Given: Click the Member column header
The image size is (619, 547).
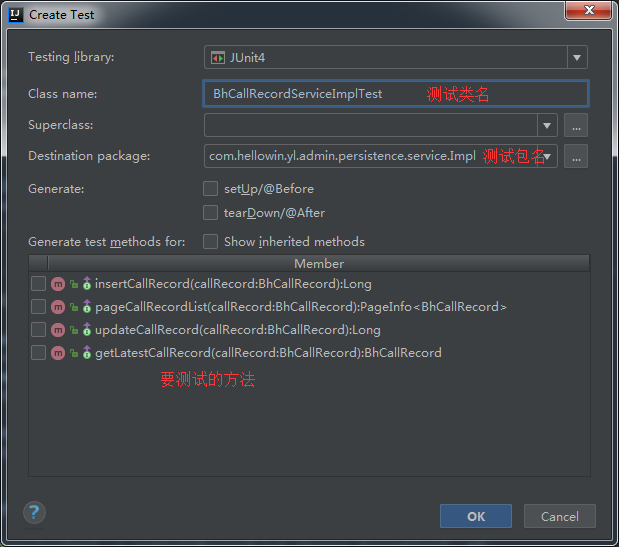Looking at the screenshot, I should (x=318, y=263).
